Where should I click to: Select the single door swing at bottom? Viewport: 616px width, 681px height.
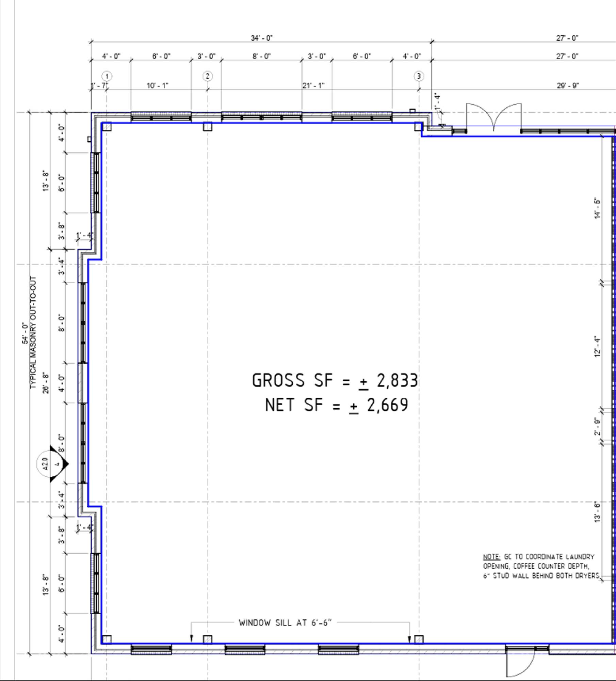coord(521,664)
